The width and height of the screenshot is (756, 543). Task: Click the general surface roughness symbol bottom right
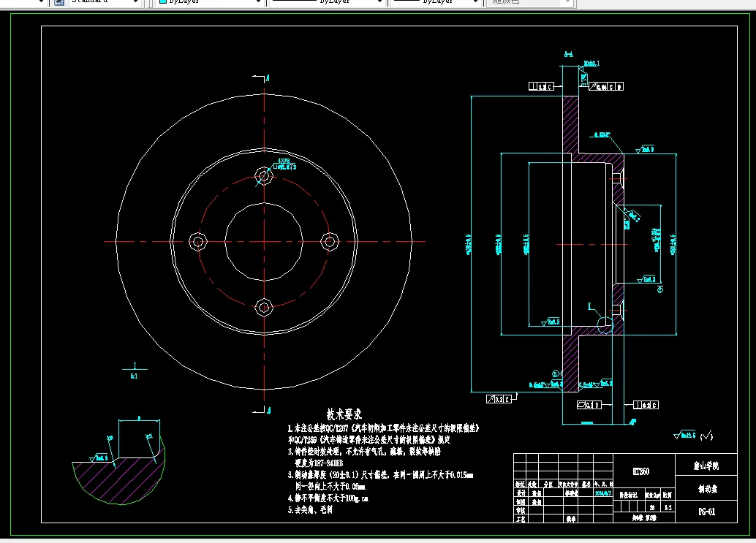point(684,435)
